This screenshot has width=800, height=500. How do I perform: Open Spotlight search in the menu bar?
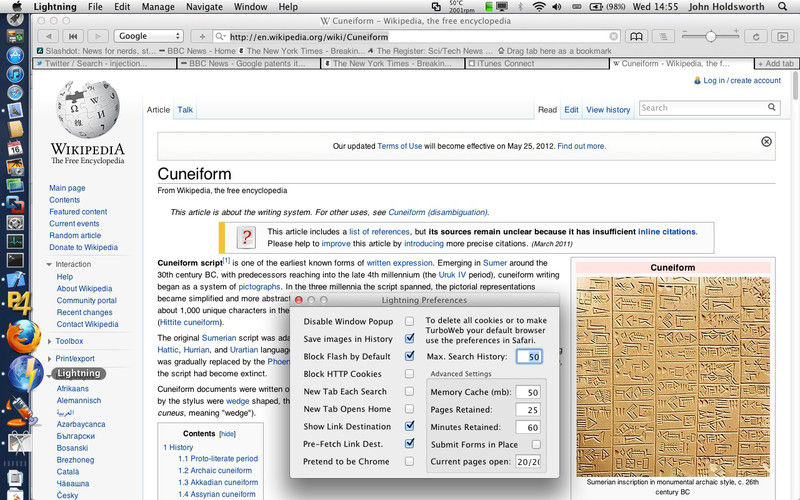click(782, 7)
